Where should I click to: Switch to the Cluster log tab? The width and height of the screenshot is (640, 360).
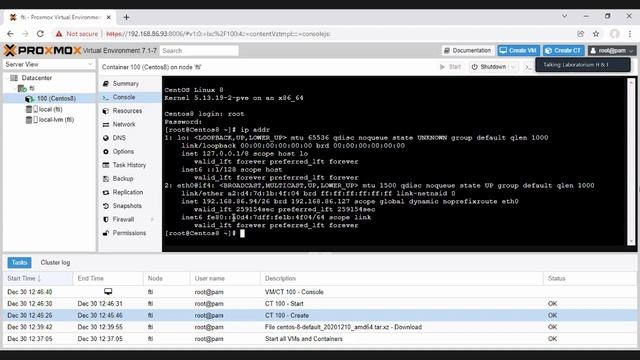[x=55, y=262]
